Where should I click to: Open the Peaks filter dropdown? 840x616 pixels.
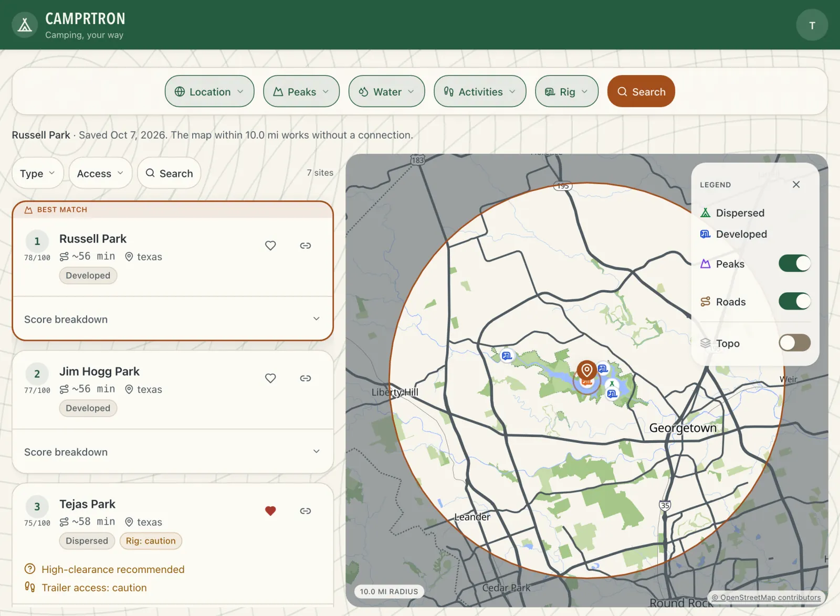point(301,91)
